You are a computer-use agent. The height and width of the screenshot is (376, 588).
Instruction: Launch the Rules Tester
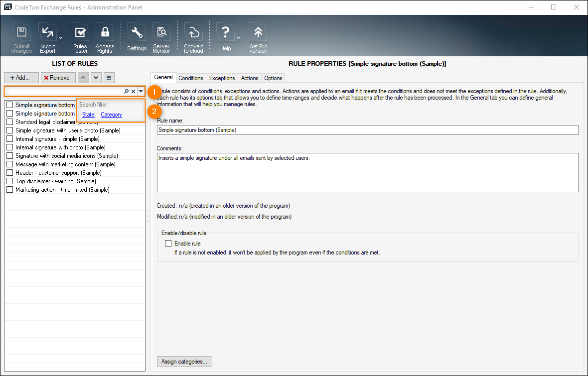pyautogui.click(x=80, y=38)
